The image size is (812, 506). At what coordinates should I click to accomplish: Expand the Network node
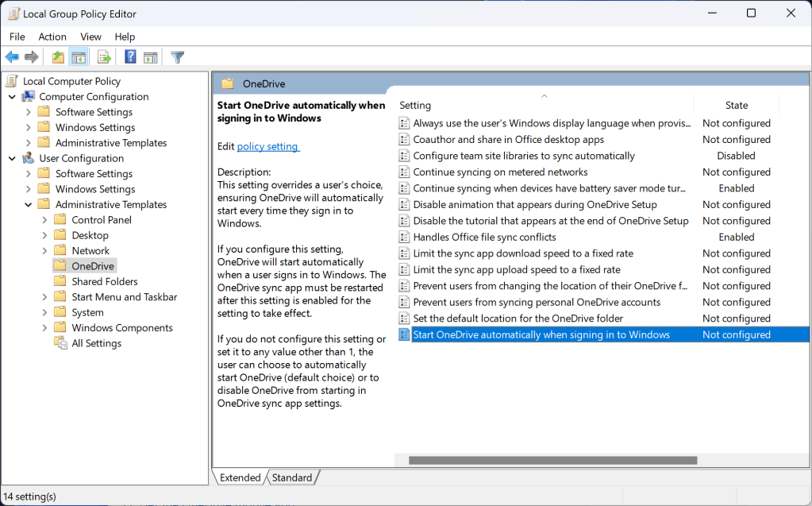[46, 249]
